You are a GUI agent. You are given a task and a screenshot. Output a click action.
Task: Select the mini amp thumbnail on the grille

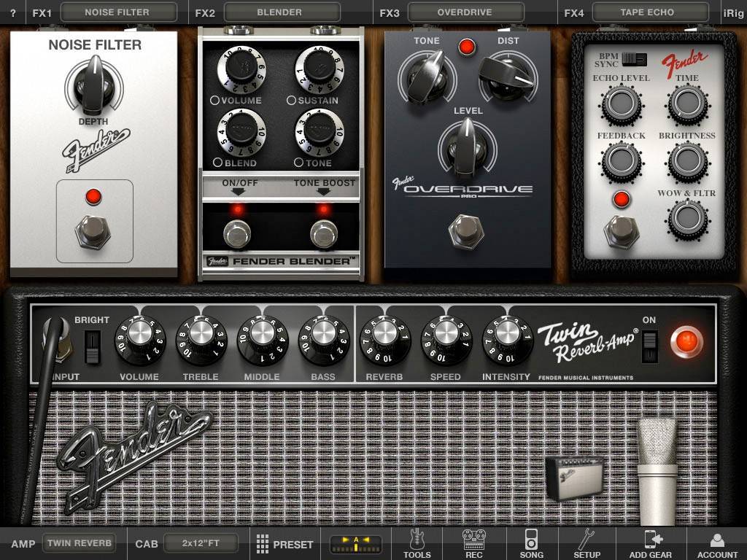(x=574, y=478)
